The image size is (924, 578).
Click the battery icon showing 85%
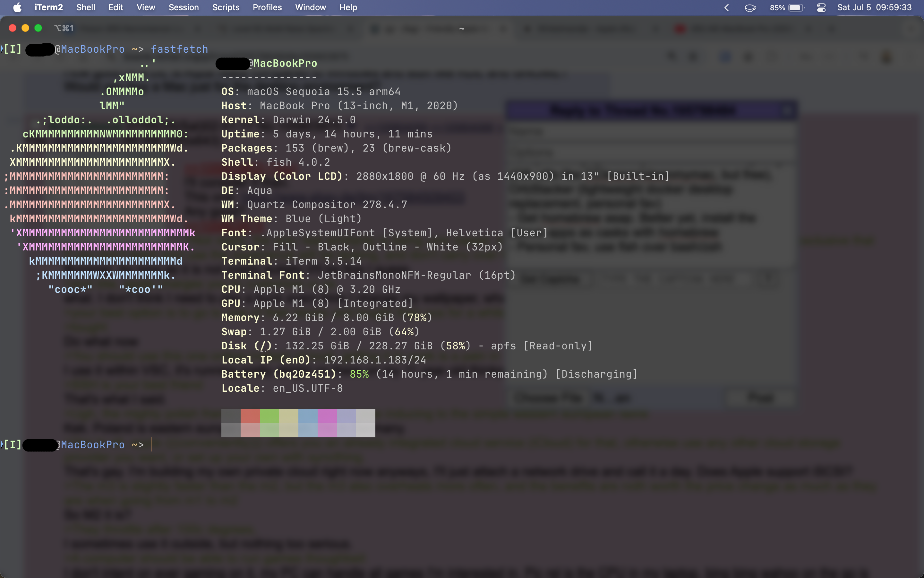click(796, 8)
